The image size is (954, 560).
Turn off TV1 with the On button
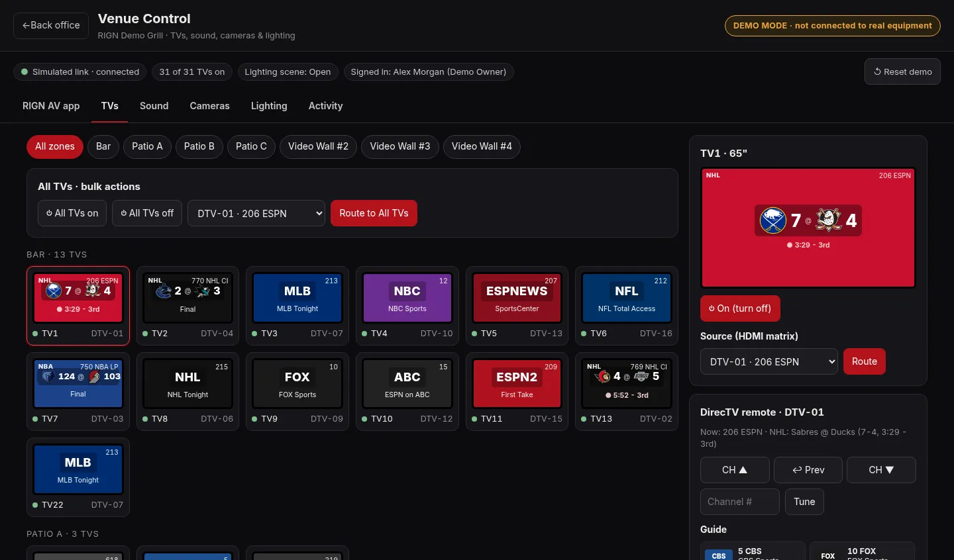(x=740, y=308)
